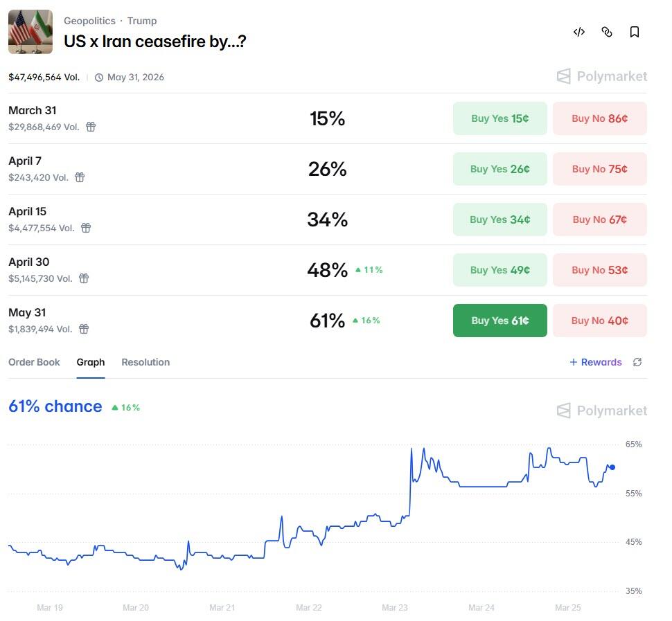Refresh the graph with the reload icon
The height and width of the screenshot is (621, 672).
click(637, 362)
